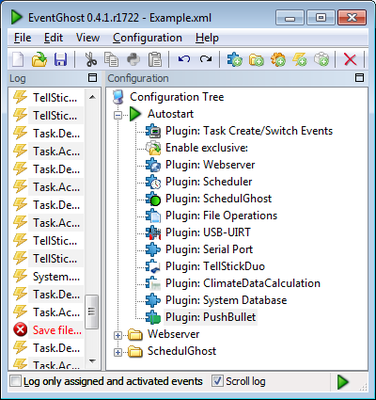Click the Scheduler plugin clock icon

click(x=153, y=182)
